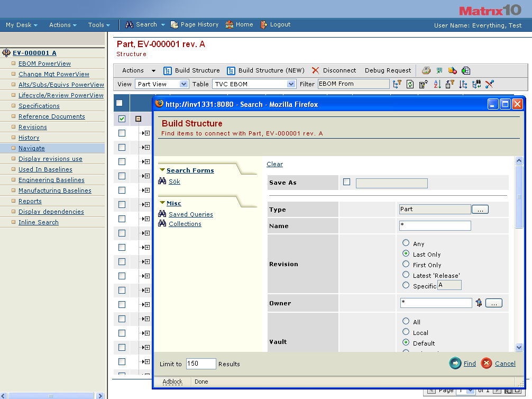This screenshot has height=399, width=532.
Task: Click the printer icon in the toolbar
Action: point(426,70)
